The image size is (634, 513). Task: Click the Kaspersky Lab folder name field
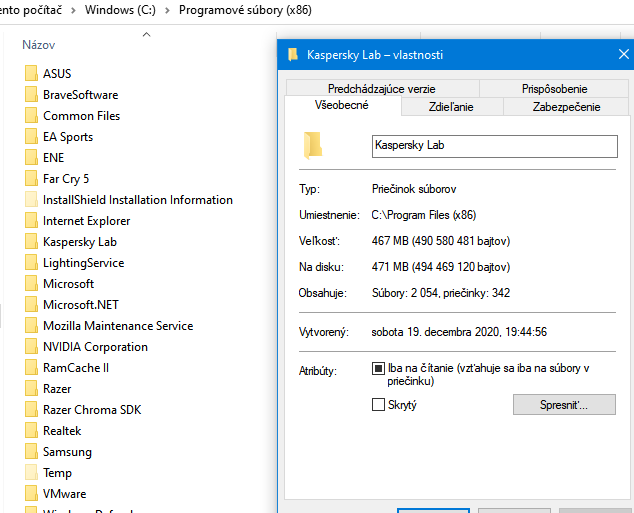pyautogui.click(x=495, y=146)
